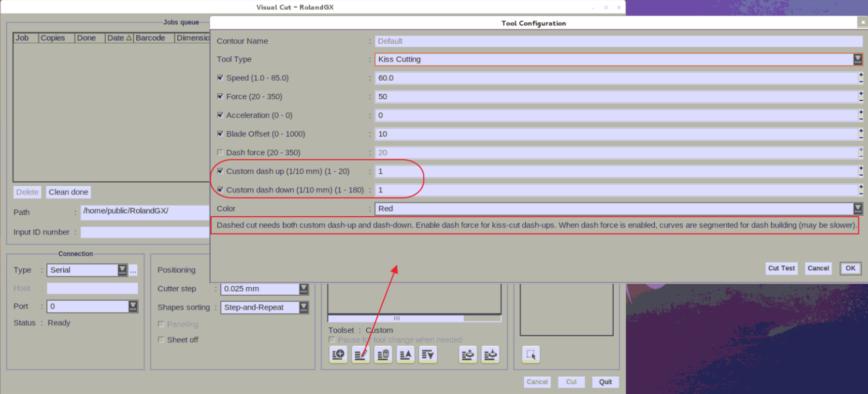Click the Input ID number field
Viewport: 868px width, 394px height.
click(x=145, y=232)
